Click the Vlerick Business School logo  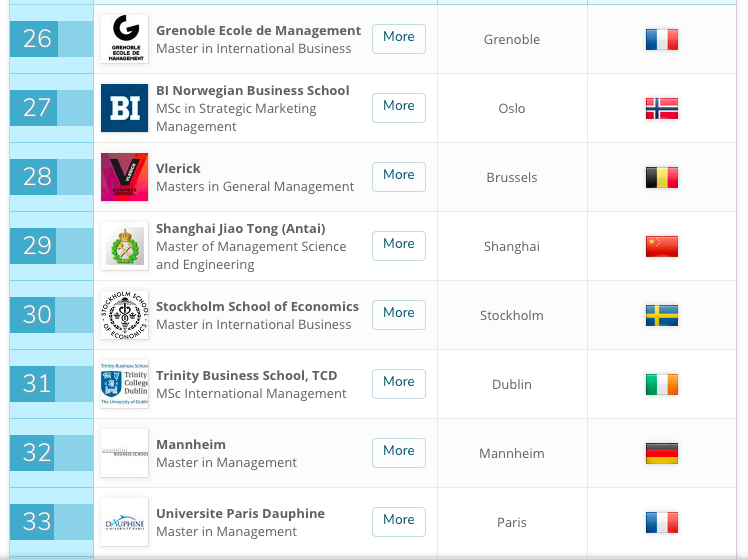click(124, 177)
